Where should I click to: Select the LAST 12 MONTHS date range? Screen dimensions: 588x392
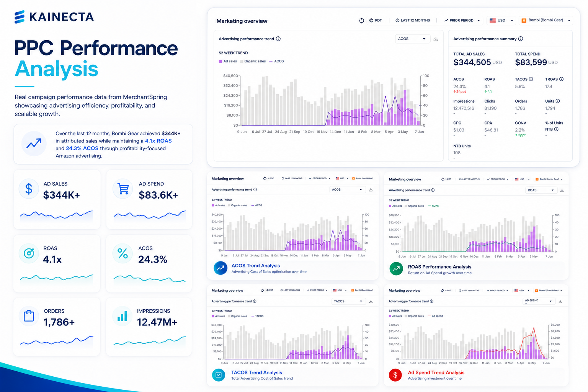[x=413, y=21]
